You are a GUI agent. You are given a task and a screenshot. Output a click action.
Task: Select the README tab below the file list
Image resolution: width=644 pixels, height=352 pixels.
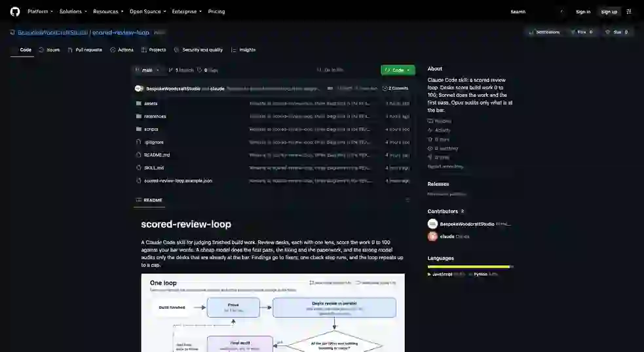pos(149,200)
